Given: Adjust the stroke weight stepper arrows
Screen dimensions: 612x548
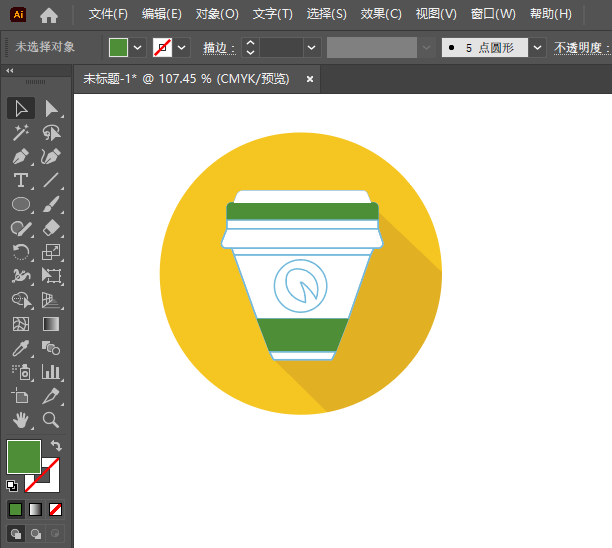Looking at the screenshot, I should click(x=251, y=48).
